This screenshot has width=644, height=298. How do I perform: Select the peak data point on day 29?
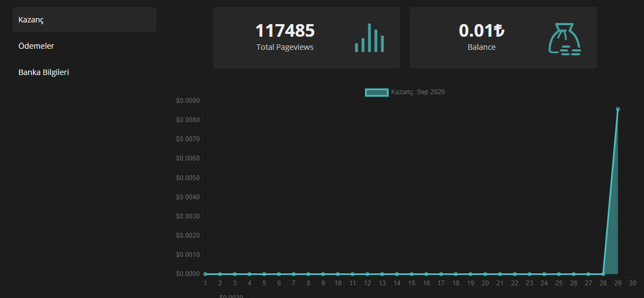618,109
